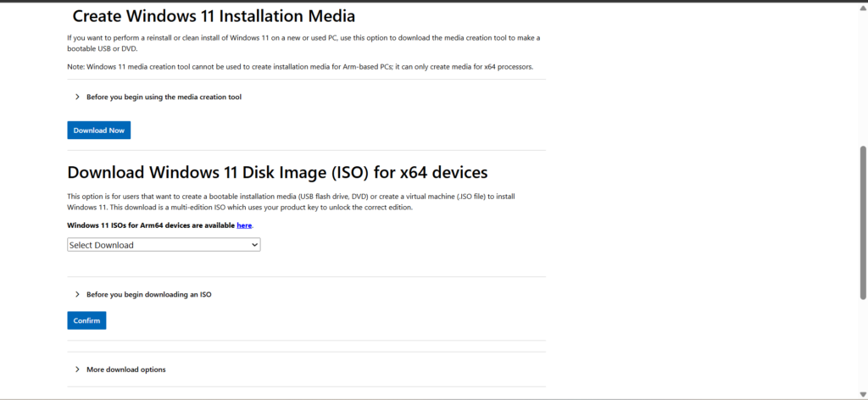The image size is (868, 400).
Task: Click the note about Arm-based PCs
Action: coord(300,67)
